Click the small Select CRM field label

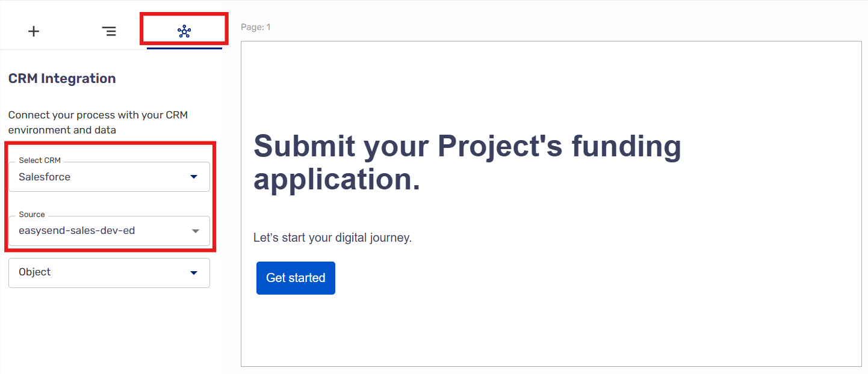40,161
